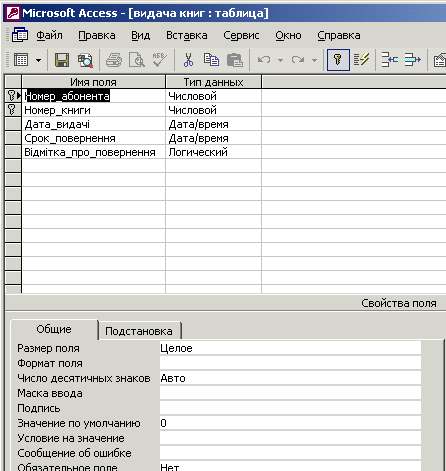Click the Redo arrow icon
The height and width of the screenshot is (471, 446).
coord(298,60)
